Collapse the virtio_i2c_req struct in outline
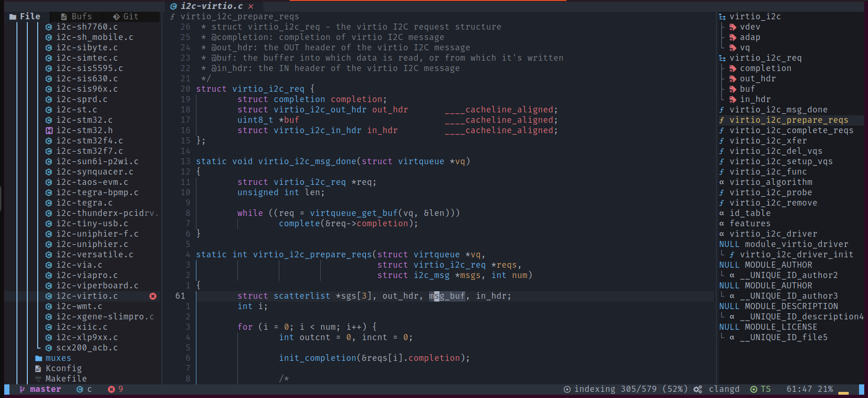Image resolution: width=868 pixels, height=398 pixels. tap(722, 58)
